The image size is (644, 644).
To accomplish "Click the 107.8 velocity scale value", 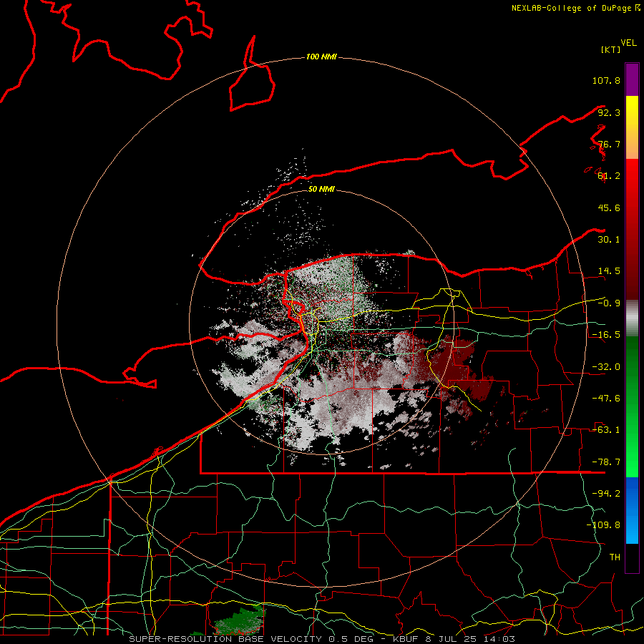I will pos(606,80).
